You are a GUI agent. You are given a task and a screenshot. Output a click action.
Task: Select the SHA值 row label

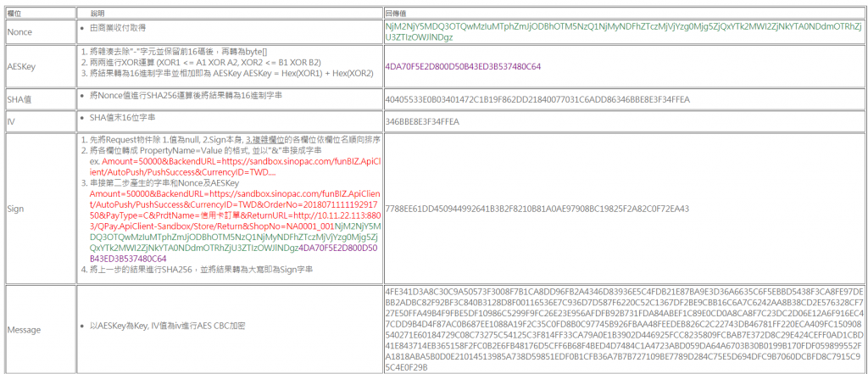click(x=19, y=99)
